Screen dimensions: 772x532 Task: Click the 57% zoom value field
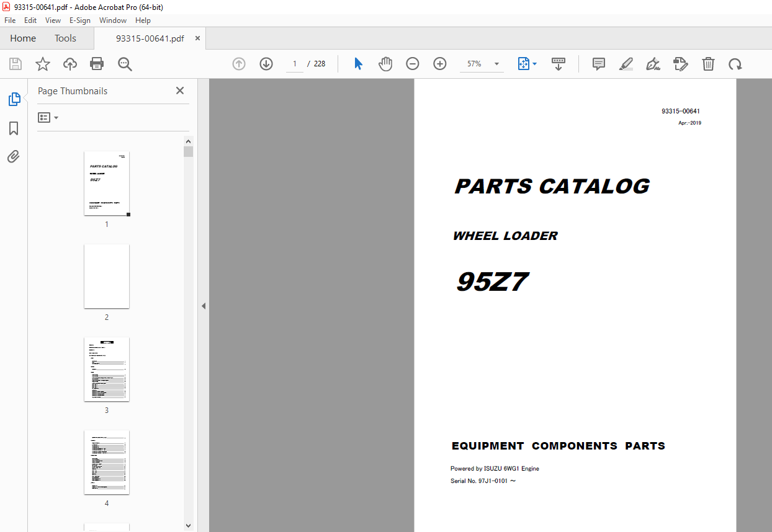[475, 64]
